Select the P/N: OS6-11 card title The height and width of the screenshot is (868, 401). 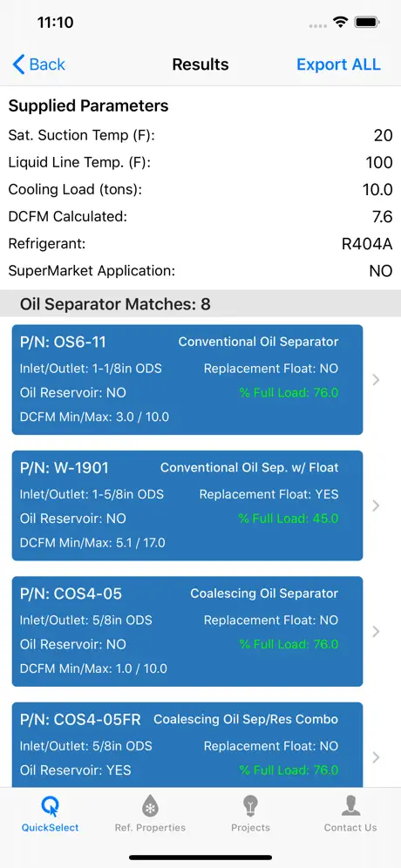pyautogui.click(x=63, y=342)
